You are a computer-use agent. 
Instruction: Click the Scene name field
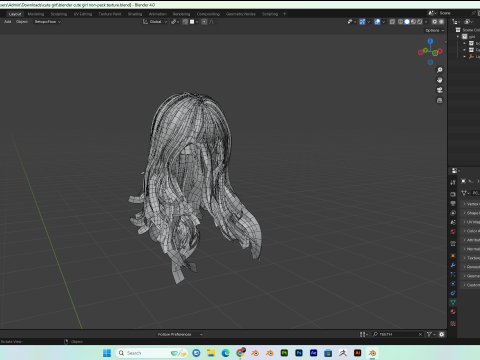(x=453, y=13)
